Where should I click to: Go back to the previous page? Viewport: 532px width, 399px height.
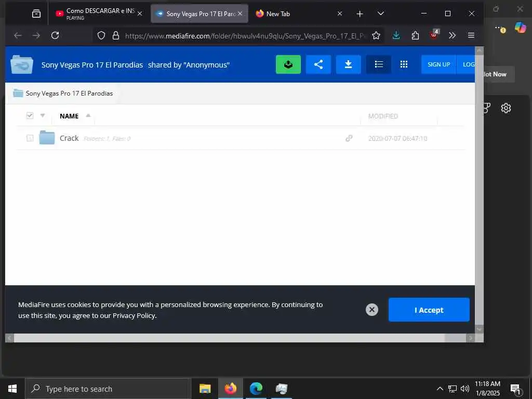pyautogui.click(x=18, y=35)
